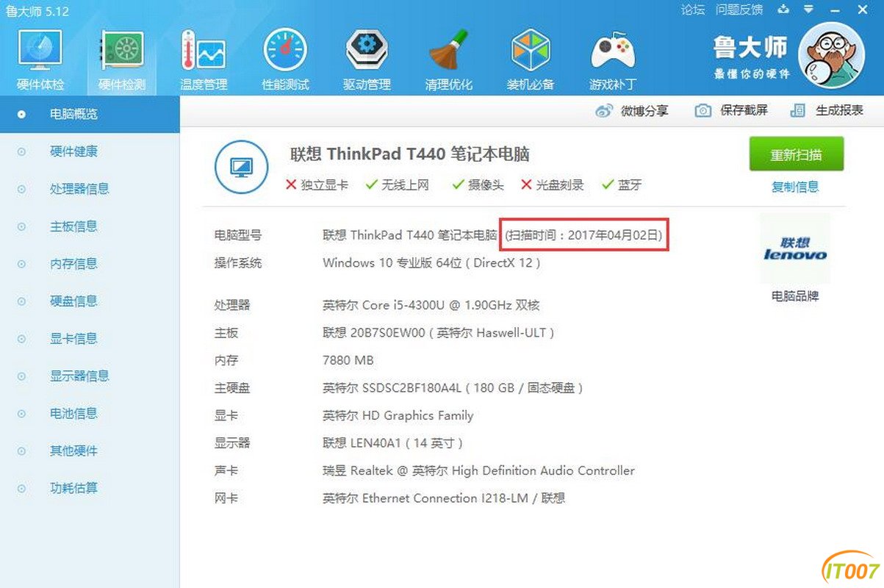Viewport: 884px width, 588px height.
Task: Click the 摄像头 status indicator
Action: (x=478, y=185)
